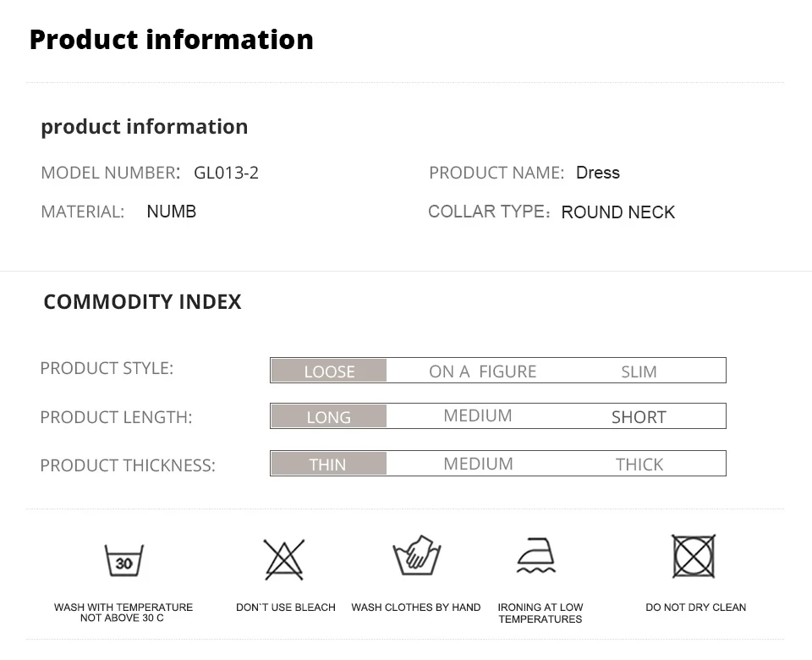Select THICK product thickness option

tap(639, 465)
